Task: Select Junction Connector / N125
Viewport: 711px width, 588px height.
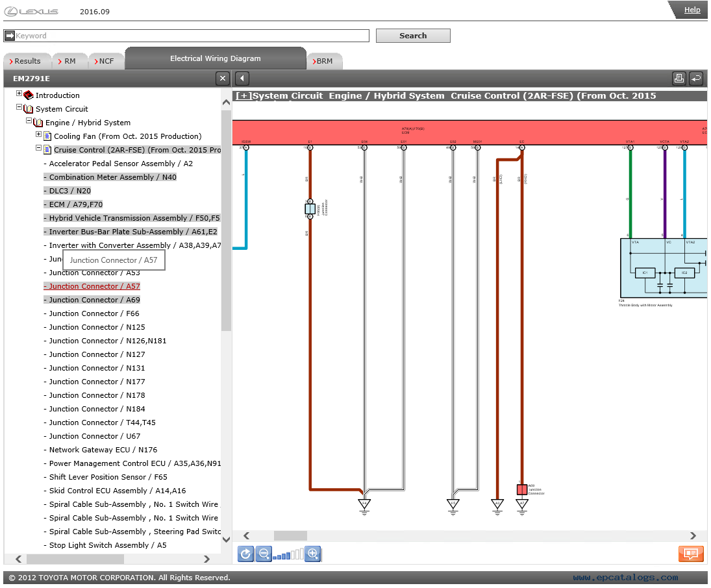Action: [x=97, y=327]
